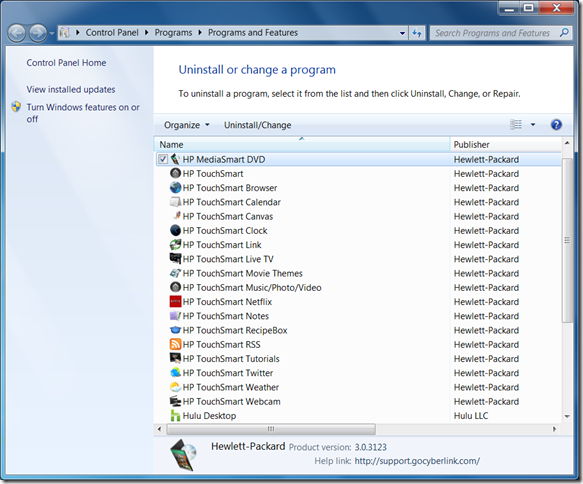583x484 pixels.
Task: Click the Uninstall/Change button
Action: [257, 125]
